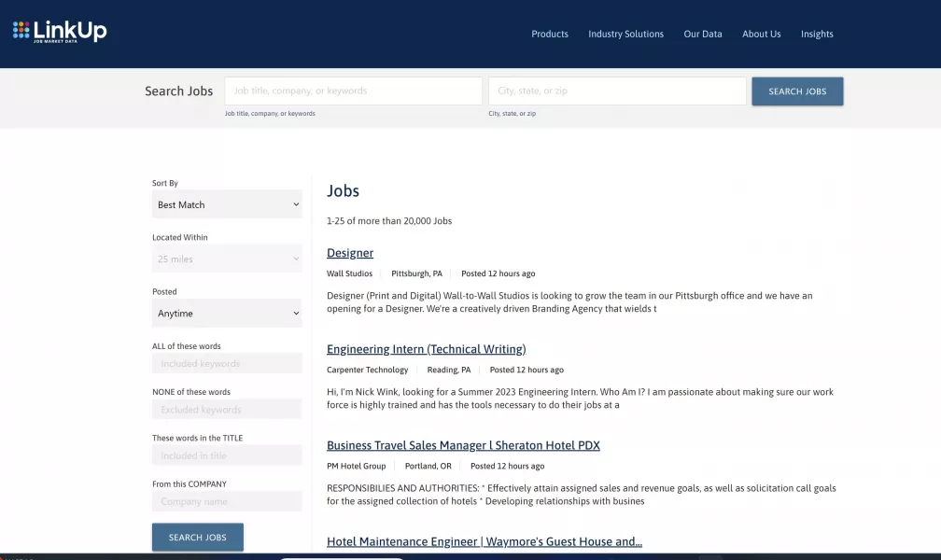Viewport: 941px width, 560px height.
Task: Open the Products menu
Action: (549, 35)
